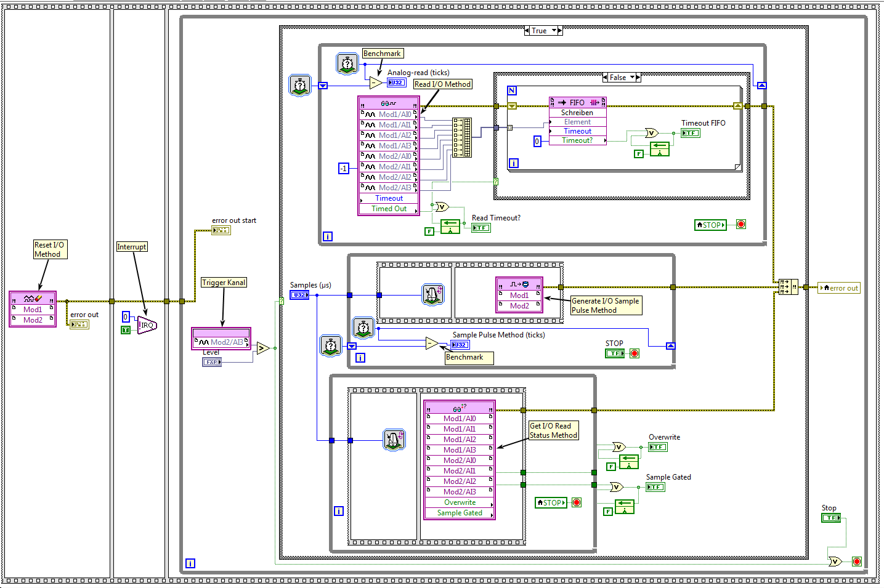Click the subtract node for Analog-read ticks
This screenshot has width=884, height=588.
[x=376, y=83]
